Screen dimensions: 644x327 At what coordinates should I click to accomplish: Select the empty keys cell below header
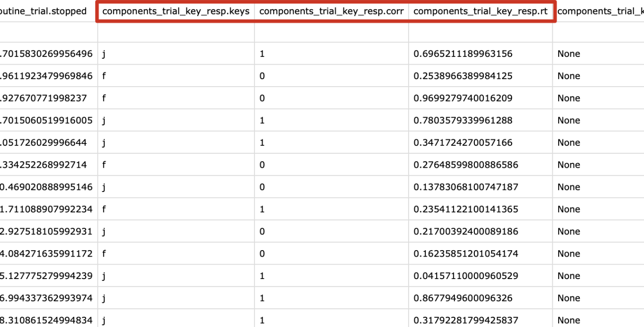[x=176, y=32]
